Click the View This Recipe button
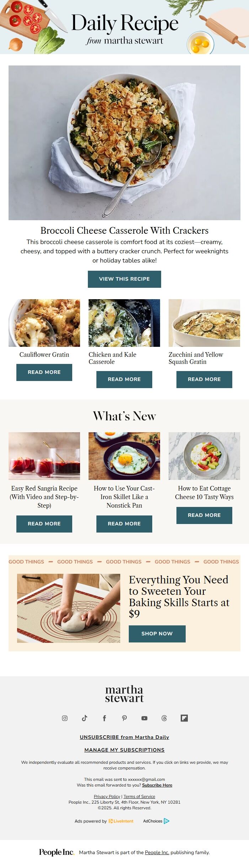This screenshot has width=249, height=868. tap(124, 279)
